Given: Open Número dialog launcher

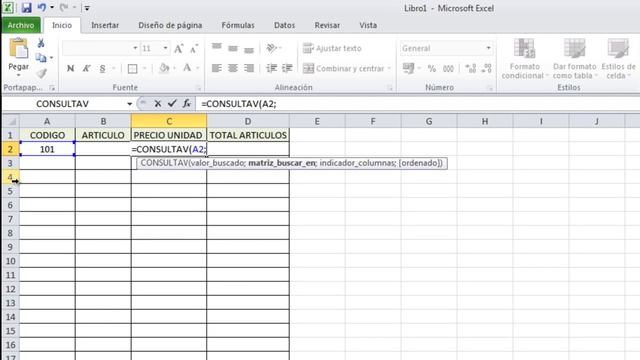Looking at the screenshot, I should 490,88.
